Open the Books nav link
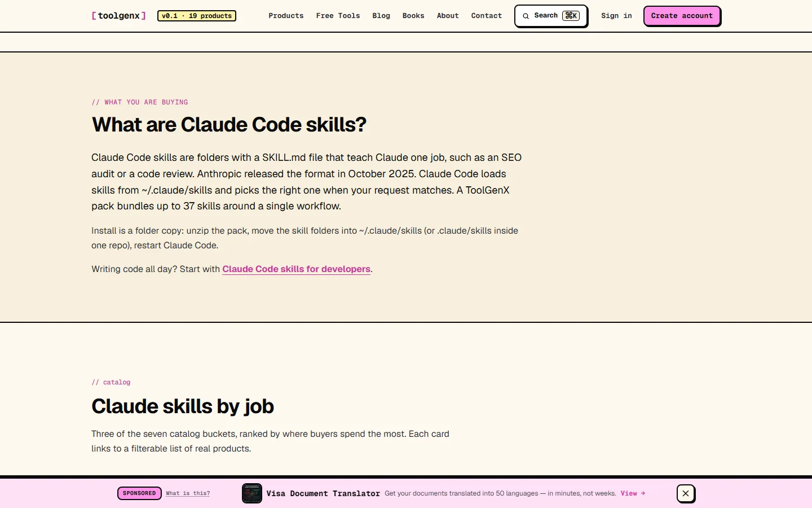The image size is (812, 508). coord(413,16)
